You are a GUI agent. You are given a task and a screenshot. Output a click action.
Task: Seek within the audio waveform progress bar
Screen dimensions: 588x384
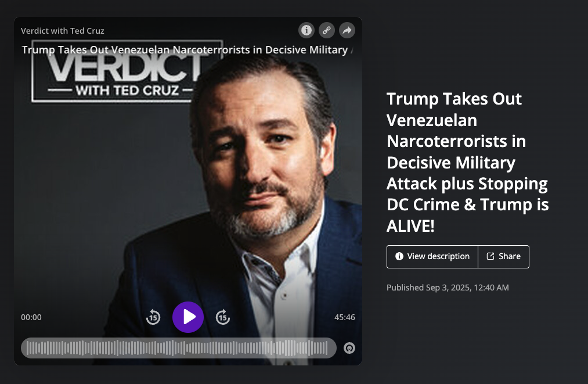[x=179, y=348]
